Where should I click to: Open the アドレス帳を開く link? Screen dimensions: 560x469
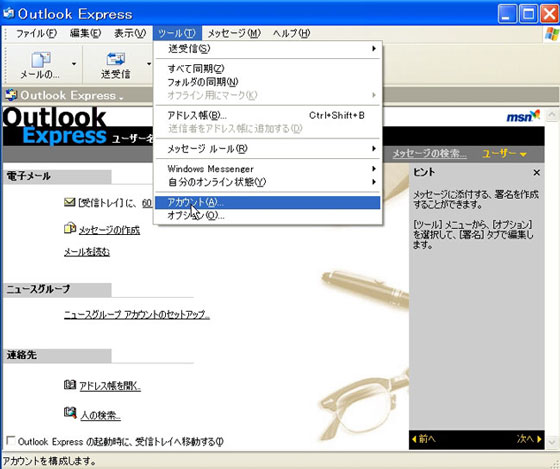pos(110,386)
